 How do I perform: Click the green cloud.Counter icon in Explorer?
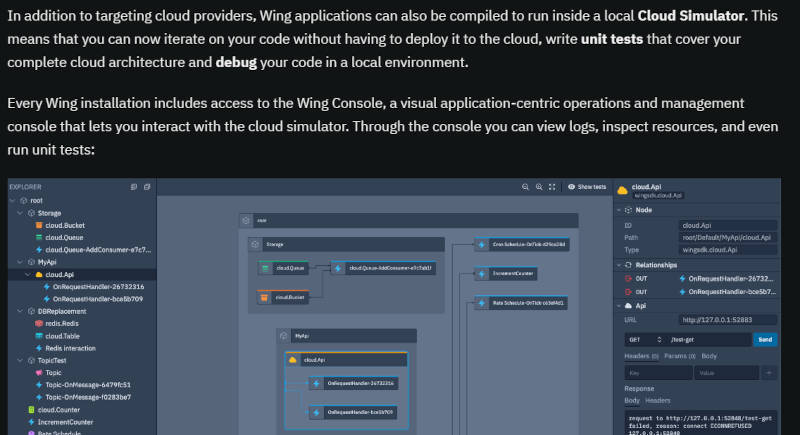coord(32,410)
